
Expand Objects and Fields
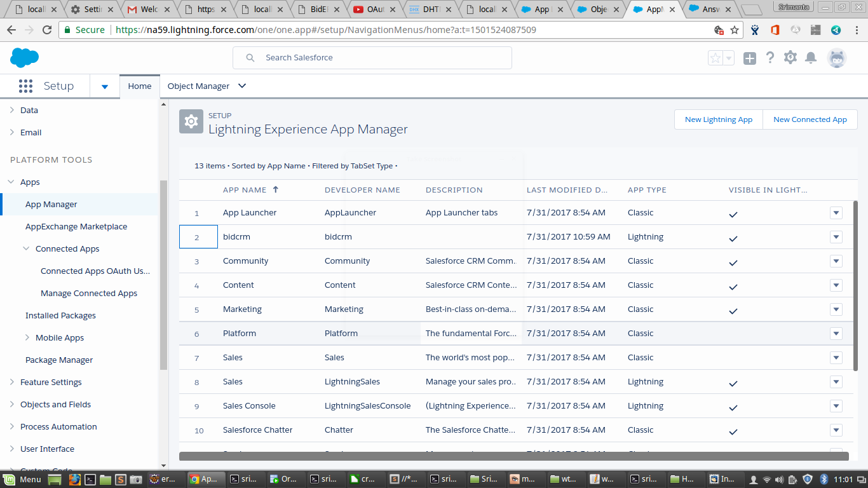[x=11, y=404]
